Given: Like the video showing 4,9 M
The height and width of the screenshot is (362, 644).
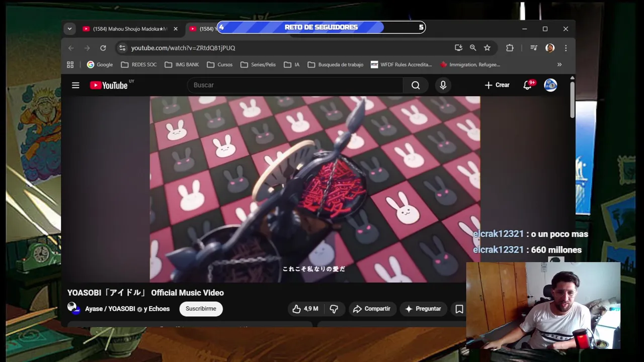Looking at the screenshot, I should [305, 309].
